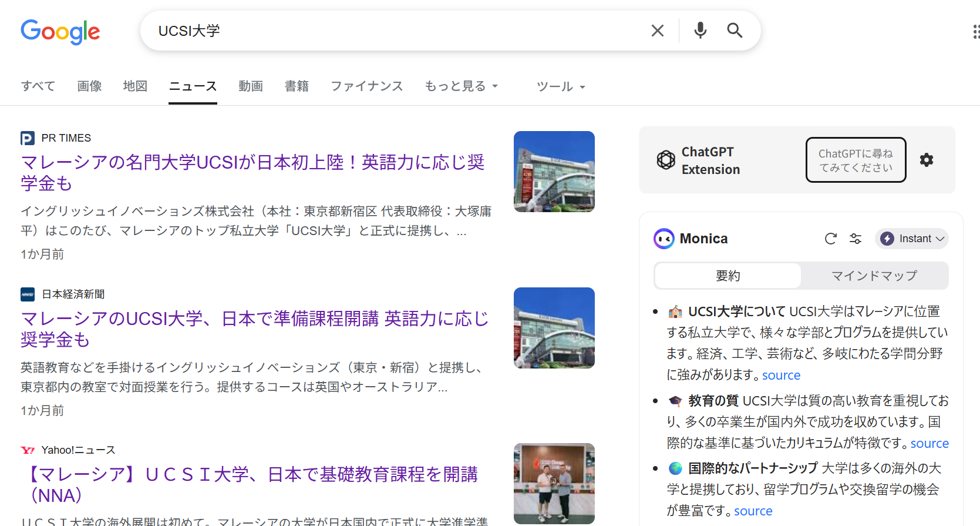This screenshot has height=526, width=980.
Task: Click the Yahoo!ニュース favicon
Action: coord(28,450)
